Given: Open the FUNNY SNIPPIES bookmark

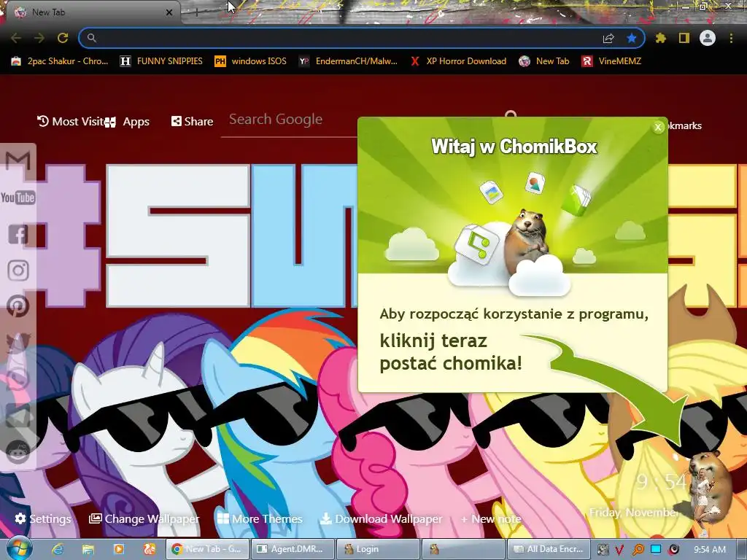Looking at the screenshot, I should (161, 61).
